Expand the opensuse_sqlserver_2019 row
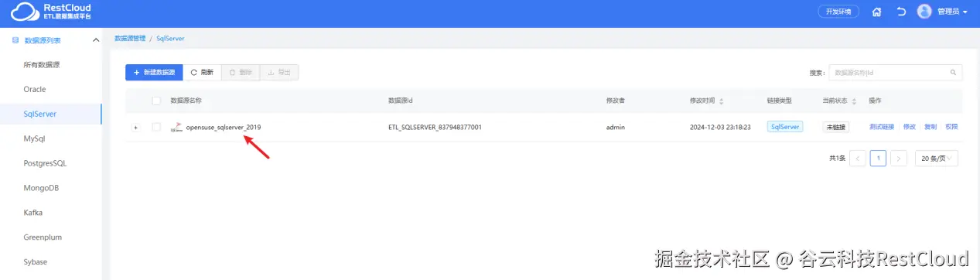This screenshot has height=280, width=980. pyautogui.click(x=136, y=127)
